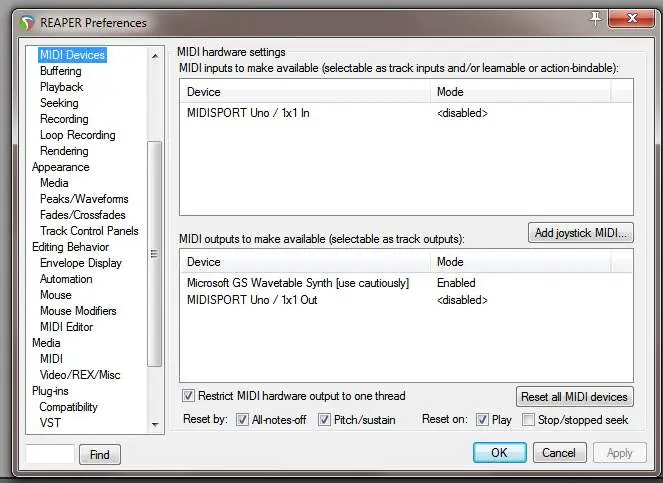
Task: Select Fades/Crossfades page
Action: point(83,215)
